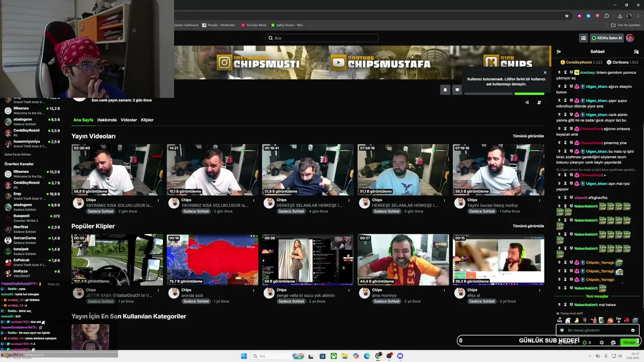
Task: Open top gifter CenkBeyResmi in chat leaderboard
Action: pyautogui.click(x=582, y=62)
